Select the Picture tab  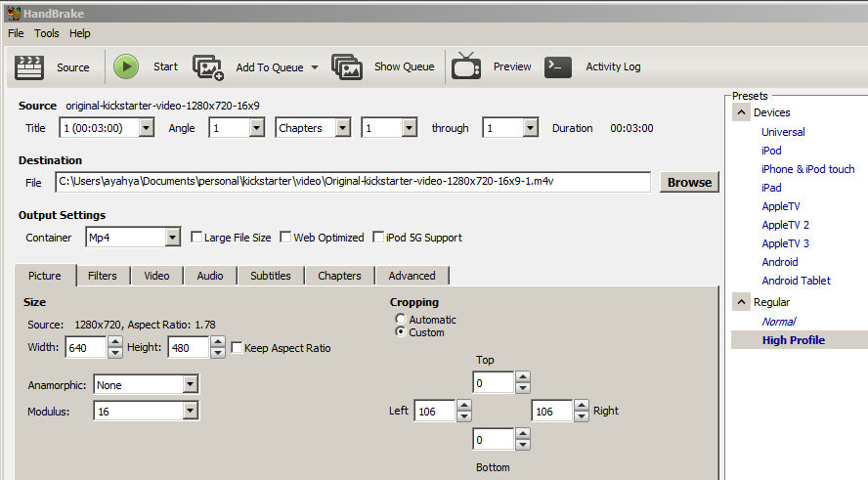pyautogui.click(x=45, y=276)
